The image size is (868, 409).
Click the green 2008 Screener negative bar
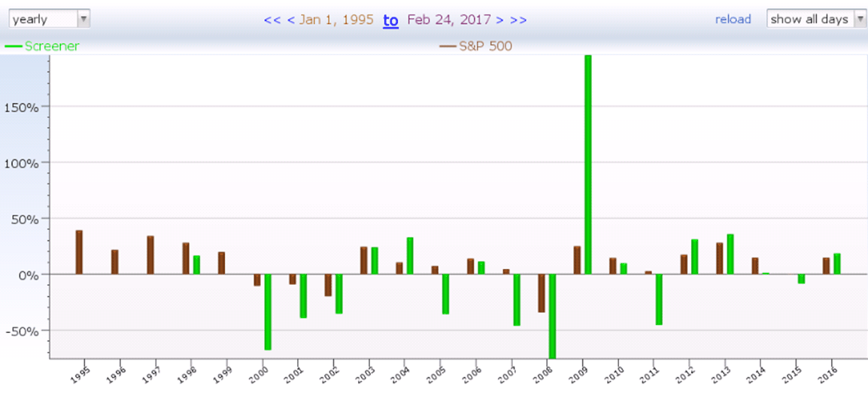click(x=552, y=316)
